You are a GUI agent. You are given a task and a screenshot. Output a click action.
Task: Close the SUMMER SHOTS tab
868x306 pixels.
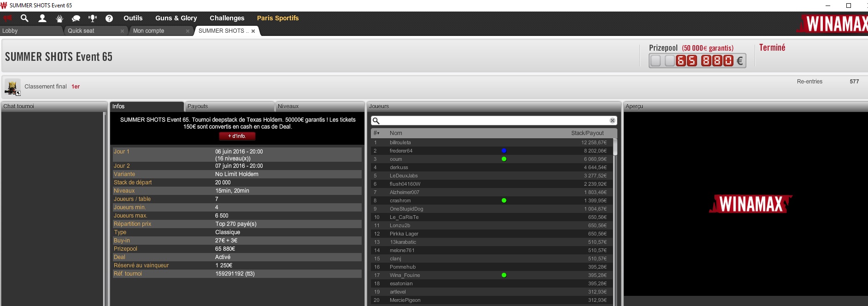click(x=253, y=31)
